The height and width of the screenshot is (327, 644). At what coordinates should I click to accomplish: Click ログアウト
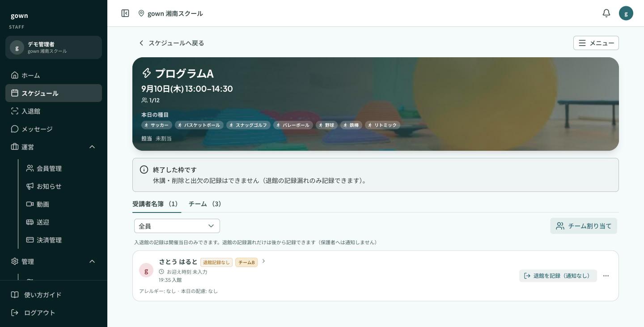click(x=54, y=313)
